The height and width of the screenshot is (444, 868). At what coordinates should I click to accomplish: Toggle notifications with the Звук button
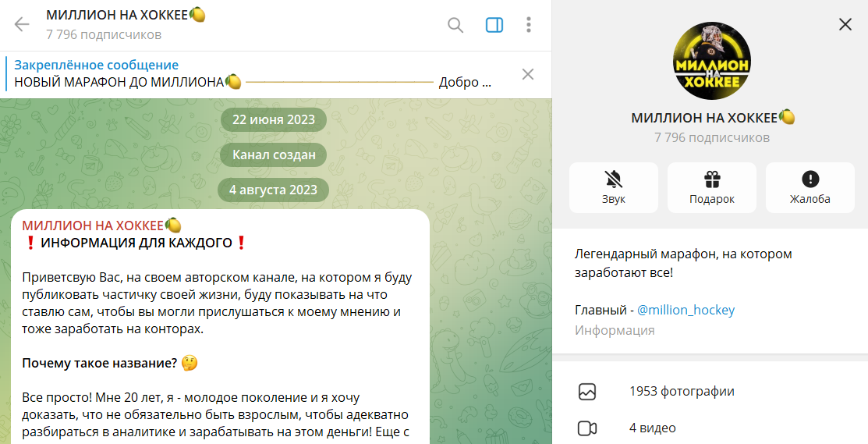[x=614, y=187]
